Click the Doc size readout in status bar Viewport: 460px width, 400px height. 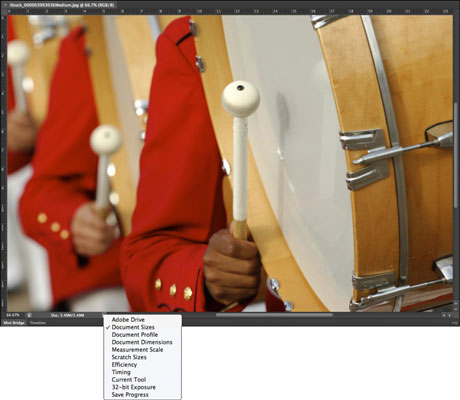pos(68,315)
